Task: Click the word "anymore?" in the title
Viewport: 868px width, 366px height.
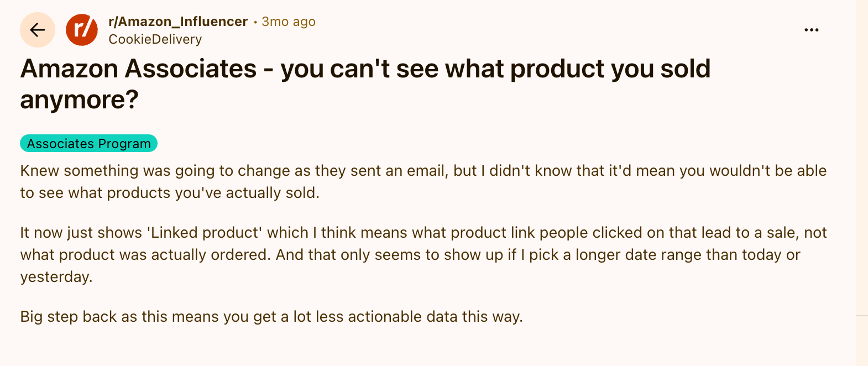Action: coord(79,100)
